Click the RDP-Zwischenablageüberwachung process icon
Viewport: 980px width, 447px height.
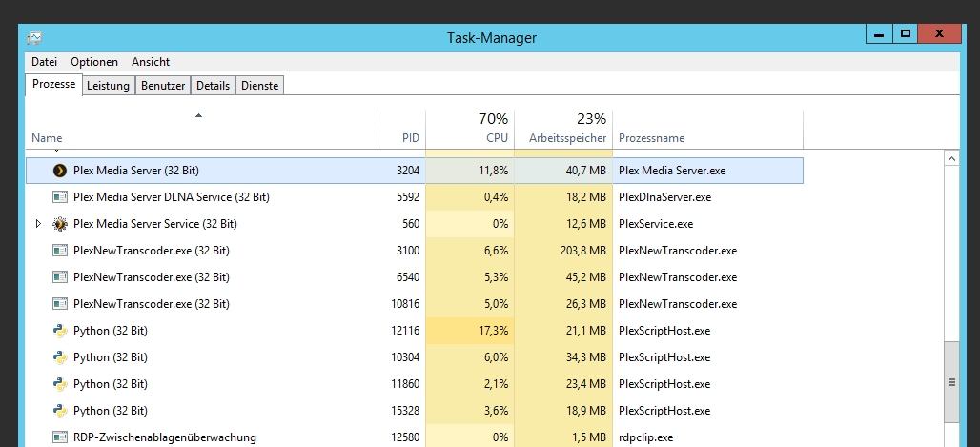[59, 437]
